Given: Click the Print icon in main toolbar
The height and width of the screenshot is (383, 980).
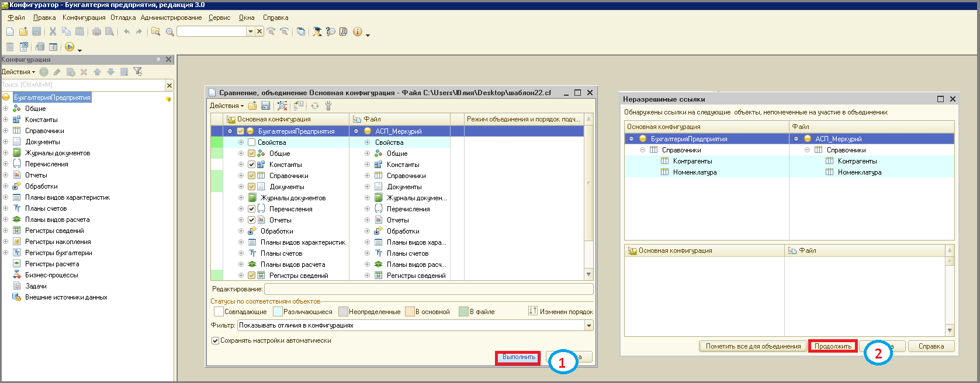Looking at the screenshot, I should 96,32.
